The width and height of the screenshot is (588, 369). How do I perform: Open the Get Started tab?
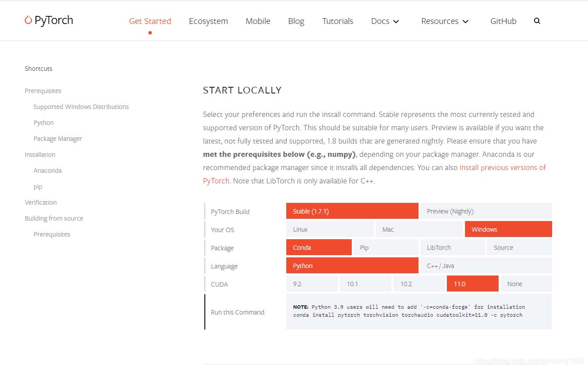pyautogui.click(x=150, y=21)
